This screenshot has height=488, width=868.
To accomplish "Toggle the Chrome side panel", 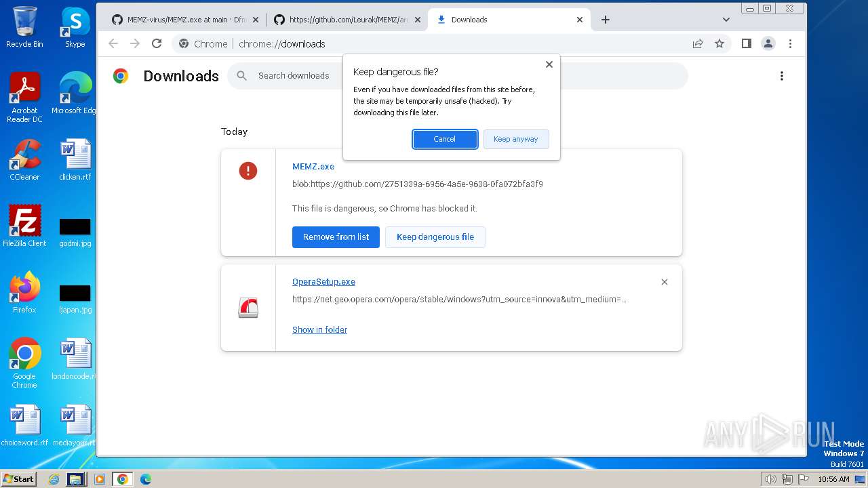I will click(x=747, y=43).
